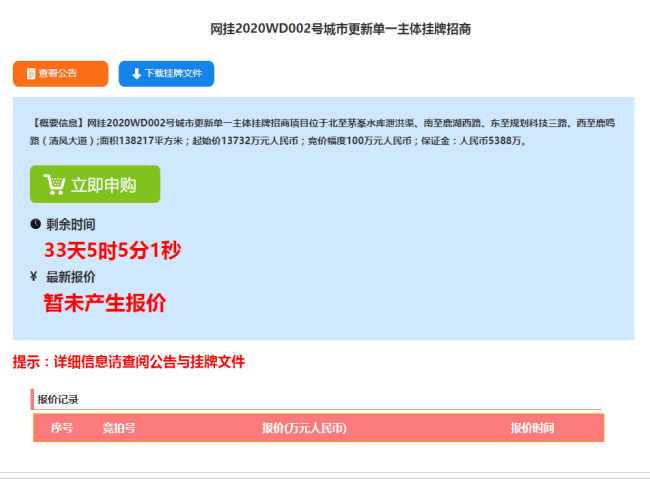Click the 报价(万元人民币) column header

point(304,428)
